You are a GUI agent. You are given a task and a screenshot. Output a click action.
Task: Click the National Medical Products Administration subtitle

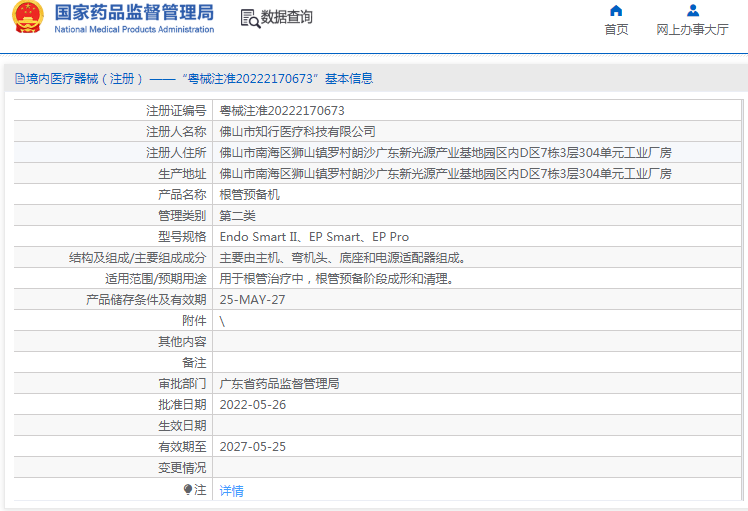point(134,30)
